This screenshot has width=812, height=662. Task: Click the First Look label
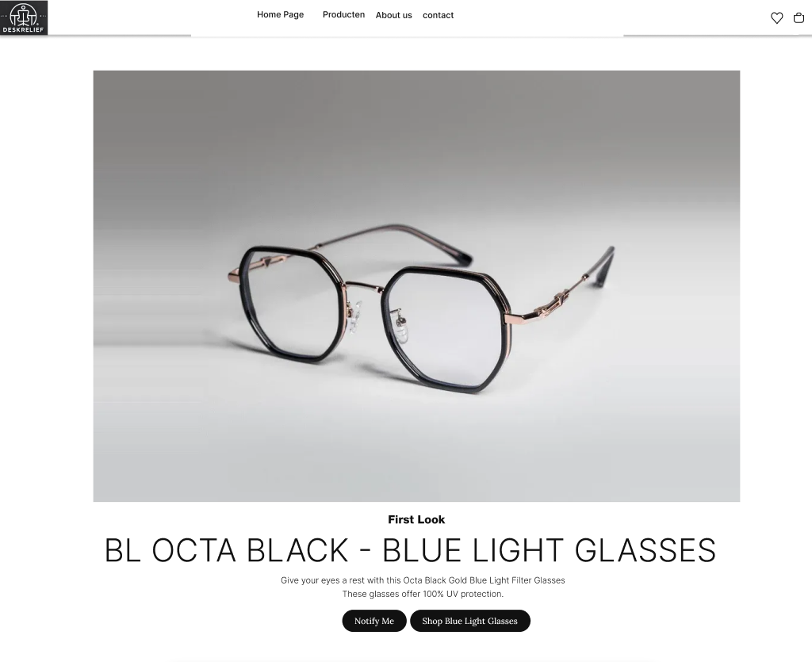416,519
